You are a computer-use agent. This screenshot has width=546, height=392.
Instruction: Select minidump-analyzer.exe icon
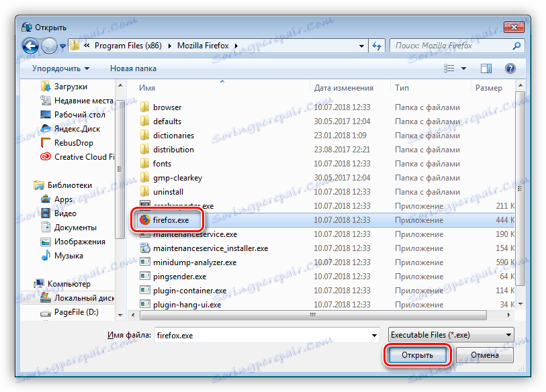tap(144, 262)
